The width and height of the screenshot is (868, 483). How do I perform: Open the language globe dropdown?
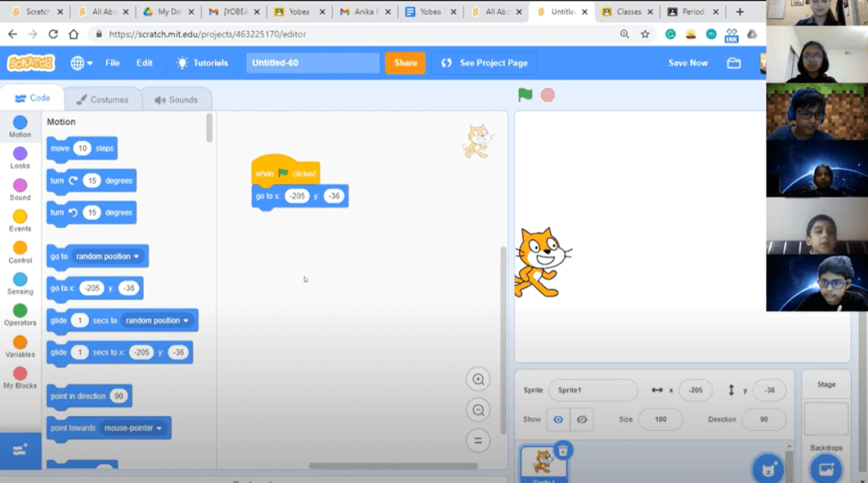82,63
